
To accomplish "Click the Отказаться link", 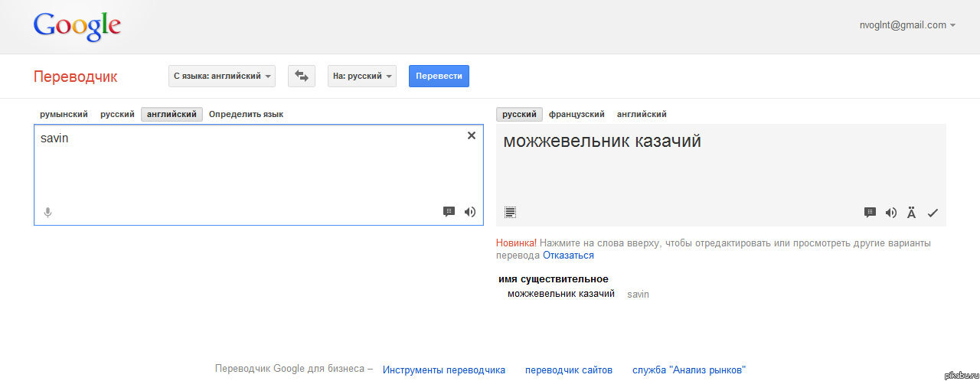I will click(x=568, y=256).
